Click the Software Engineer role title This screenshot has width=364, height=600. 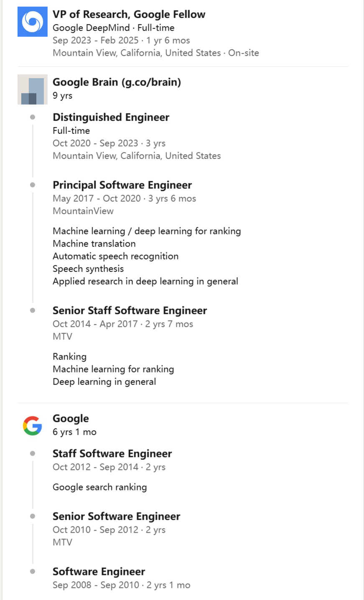pyautogui.click(x=99, y=572)
